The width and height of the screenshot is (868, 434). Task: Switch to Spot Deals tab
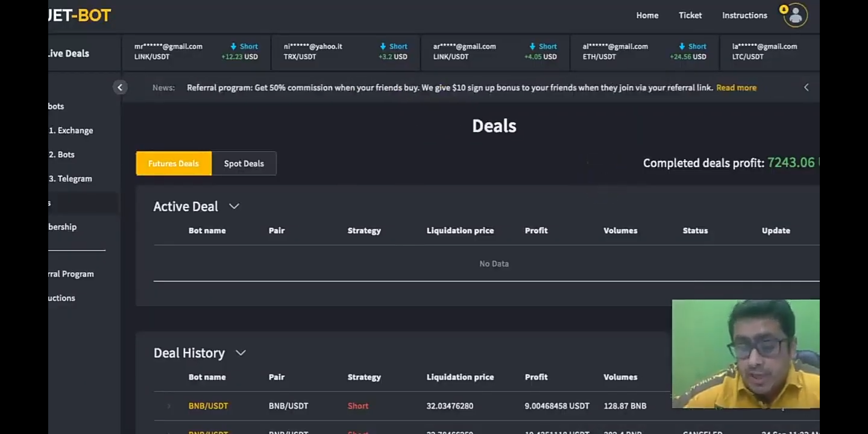click(244, 163)
